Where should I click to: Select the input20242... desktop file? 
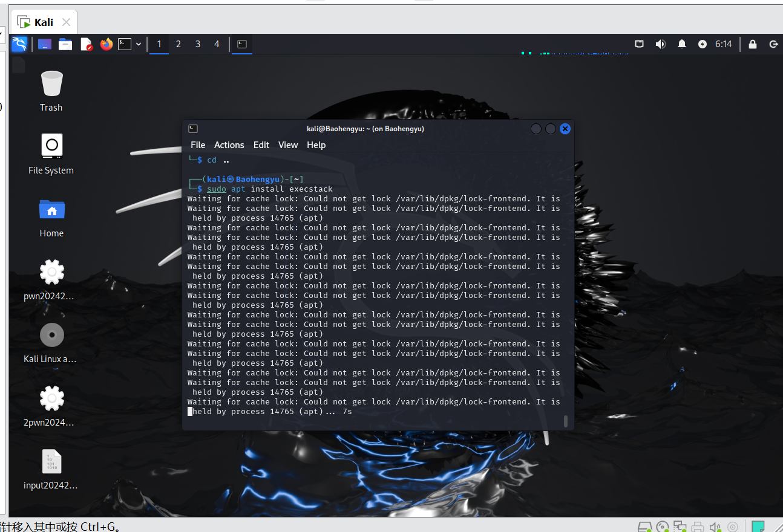[x=51, y=469]
